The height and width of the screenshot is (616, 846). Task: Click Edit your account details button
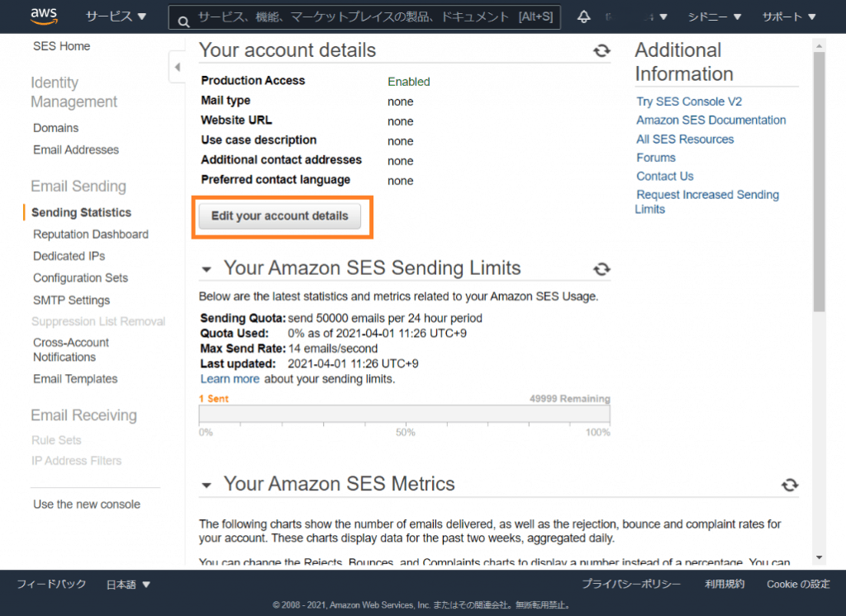pos(279,216)
